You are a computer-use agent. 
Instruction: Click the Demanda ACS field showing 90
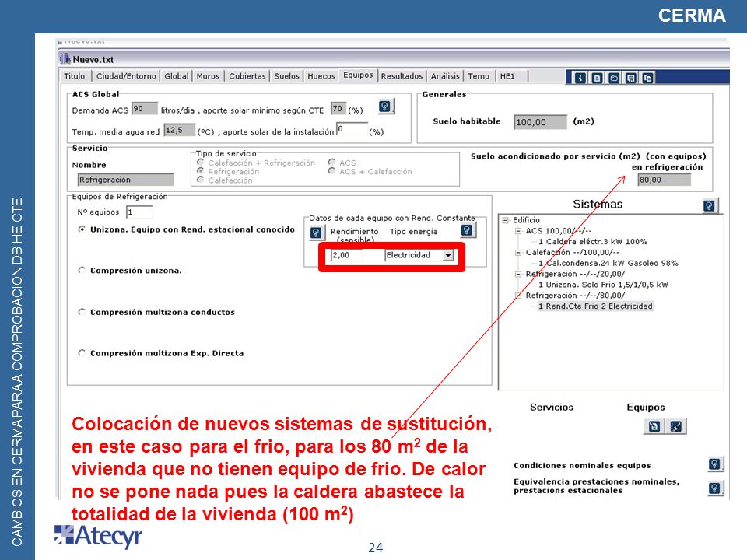[145, 109]
